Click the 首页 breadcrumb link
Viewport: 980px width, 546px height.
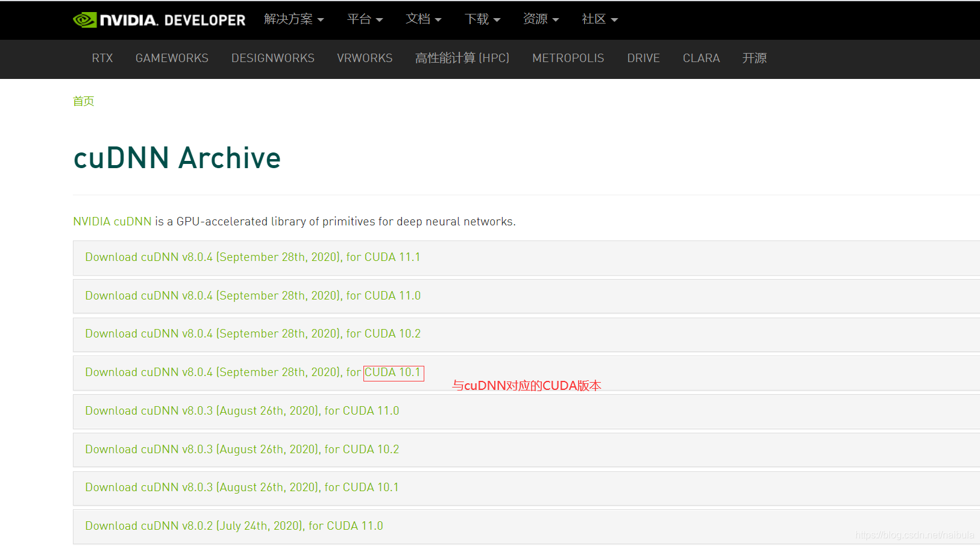click(84, 101)
